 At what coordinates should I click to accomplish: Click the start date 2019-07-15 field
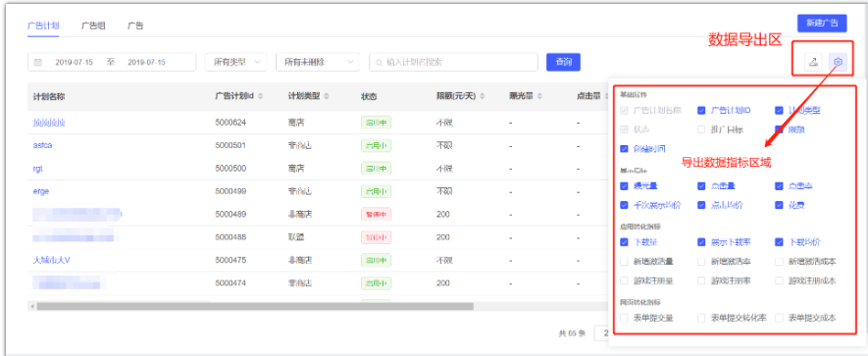(75, 63)
